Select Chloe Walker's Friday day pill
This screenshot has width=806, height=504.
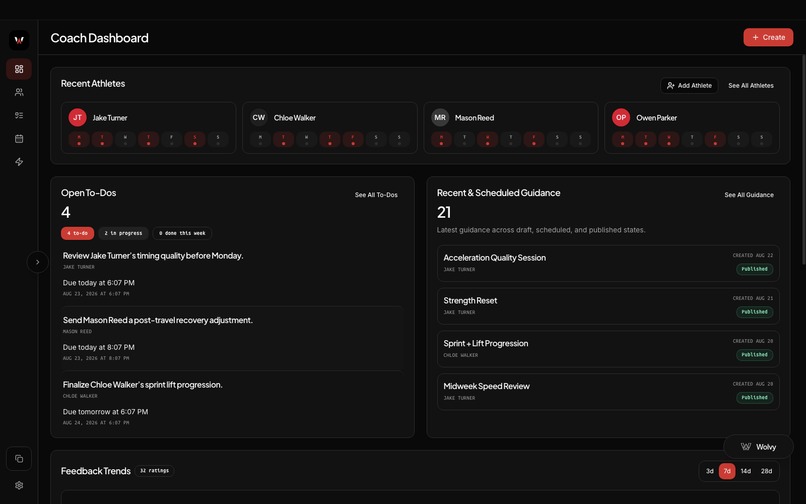click(353, 139)
